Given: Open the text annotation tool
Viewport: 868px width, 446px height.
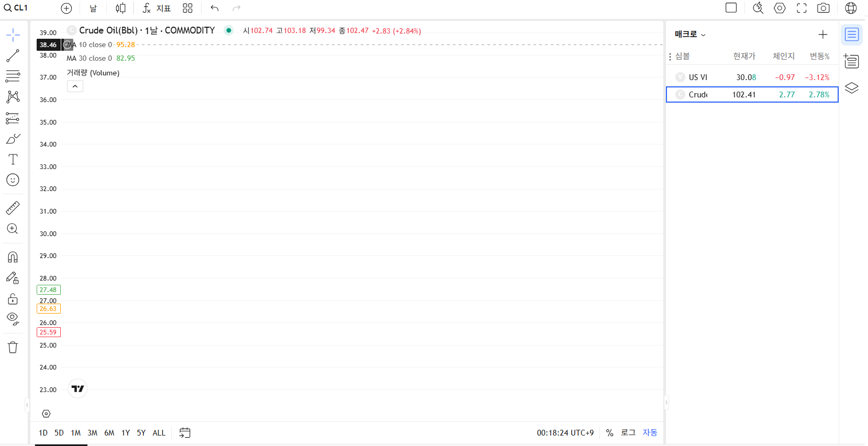Looking at the screenshot, I should [13, 159].
